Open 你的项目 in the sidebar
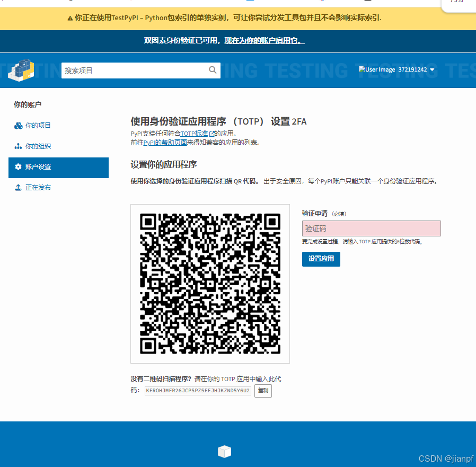The height and width of the screenshot is (467, 476). coord(38,126)
